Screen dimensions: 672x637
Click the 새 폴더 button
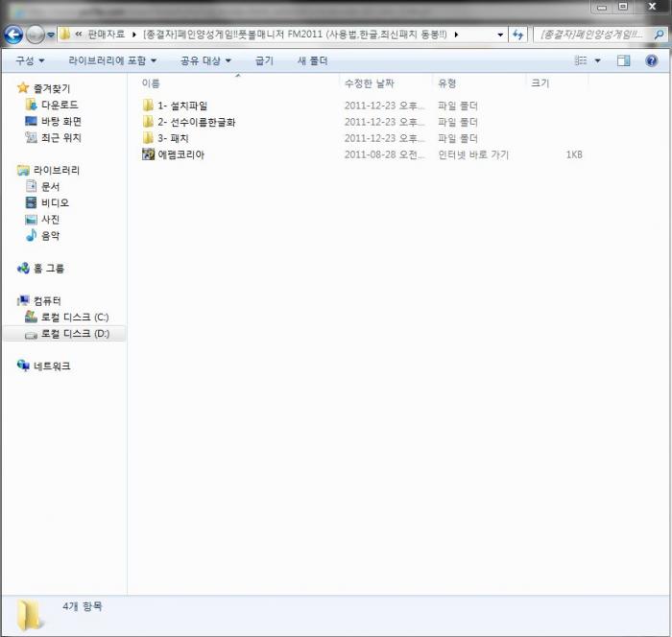(312, 60)
